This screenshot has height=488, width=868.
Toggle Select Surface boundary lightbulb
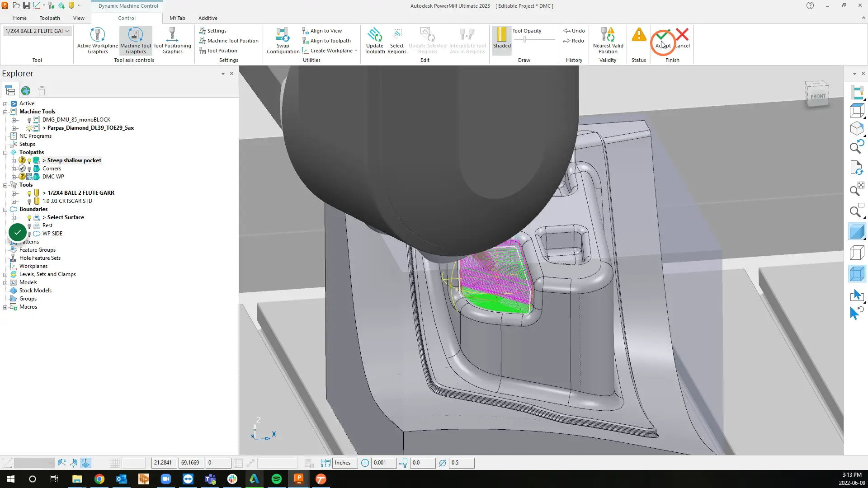[x=29, y=217]
